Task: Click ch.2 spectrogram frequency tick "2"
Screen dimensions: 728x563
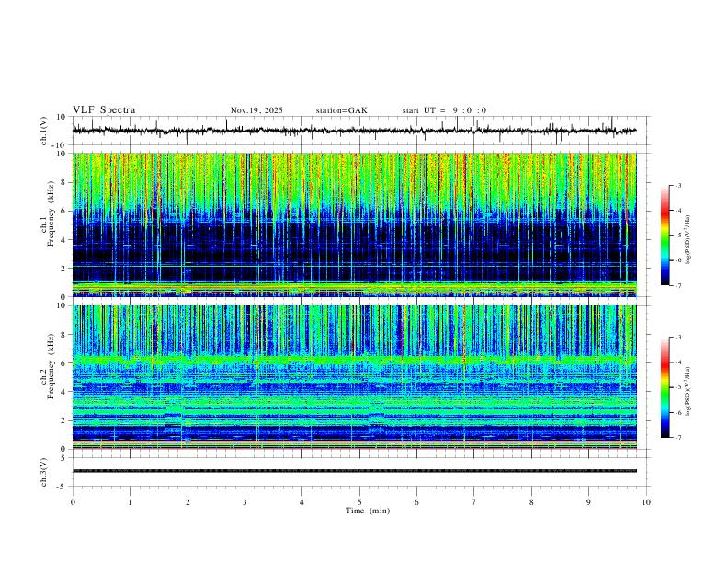Action: pyautogui.click(x=64, y=420)
